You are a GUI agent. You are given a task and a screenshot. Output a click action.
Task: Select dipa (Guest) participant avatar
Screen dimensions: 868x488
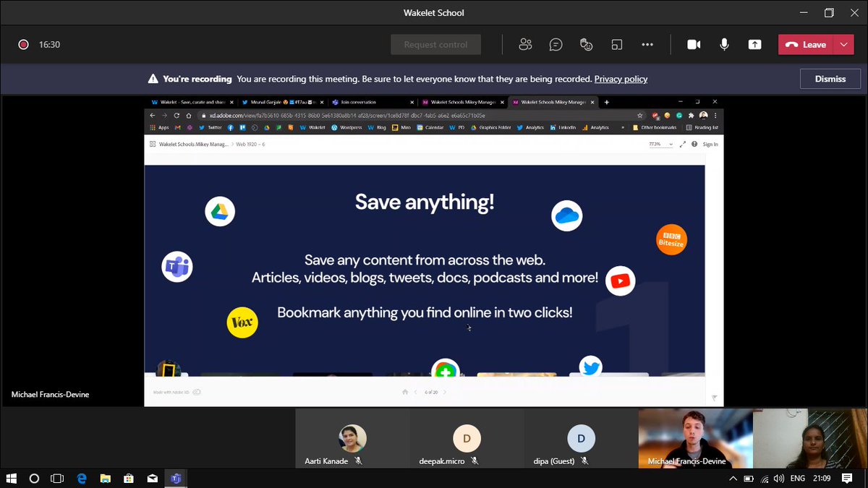point(581,438)
